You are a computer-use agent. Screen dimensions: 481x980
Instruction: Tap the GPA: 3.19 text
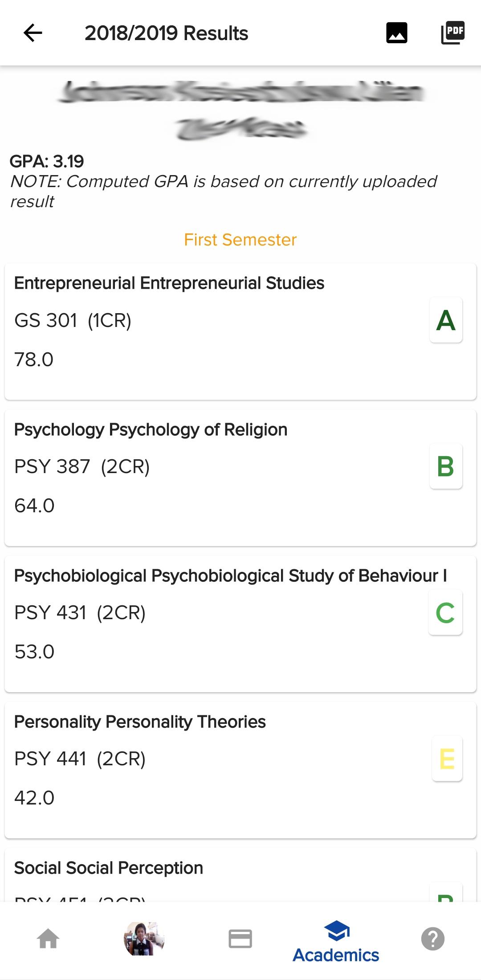point(47,161)
